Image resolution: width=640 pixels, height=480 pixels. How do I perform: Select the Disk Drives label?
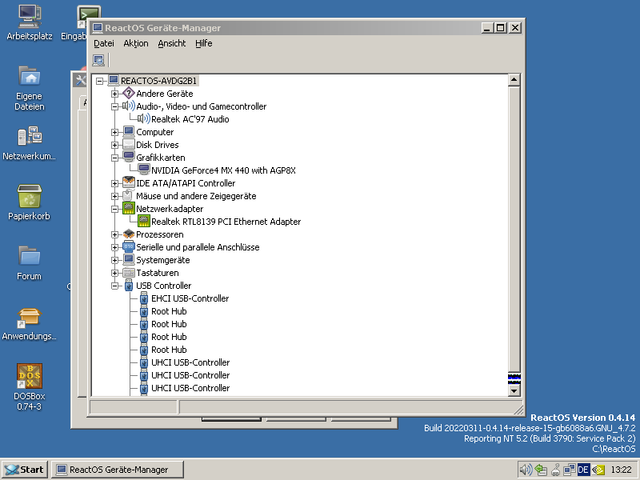157,145
